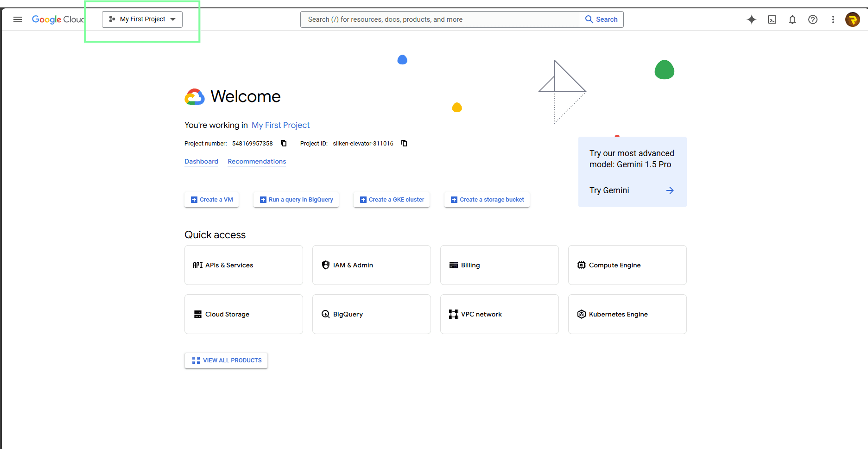Viewport: 868px width, 449px height.
Task: Follow the My First Project link
Action: pyautogui.click(x=280, y=125)
